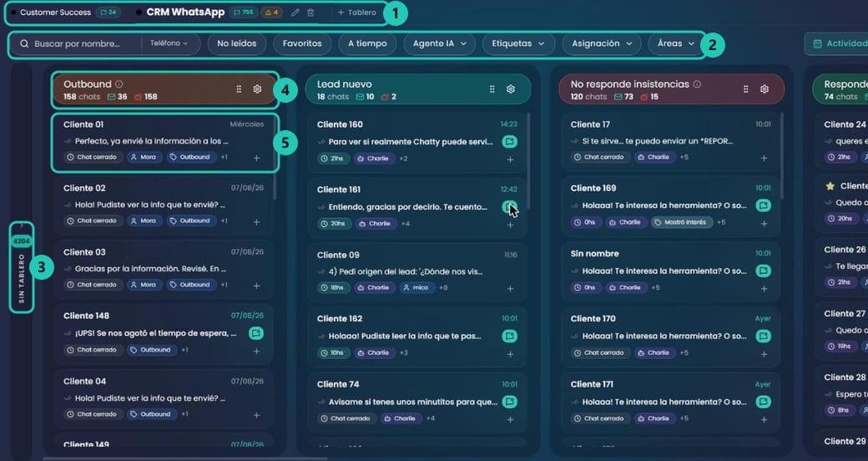Add tag with plus on Cliente 01 card

[256, 158]
